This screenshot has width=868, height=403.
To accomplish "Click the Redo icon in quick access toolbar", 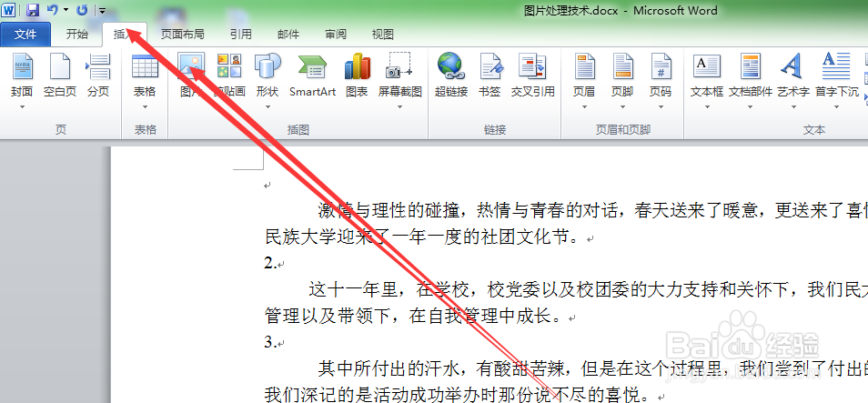I will pyautogui.click(x=82, y=9).
